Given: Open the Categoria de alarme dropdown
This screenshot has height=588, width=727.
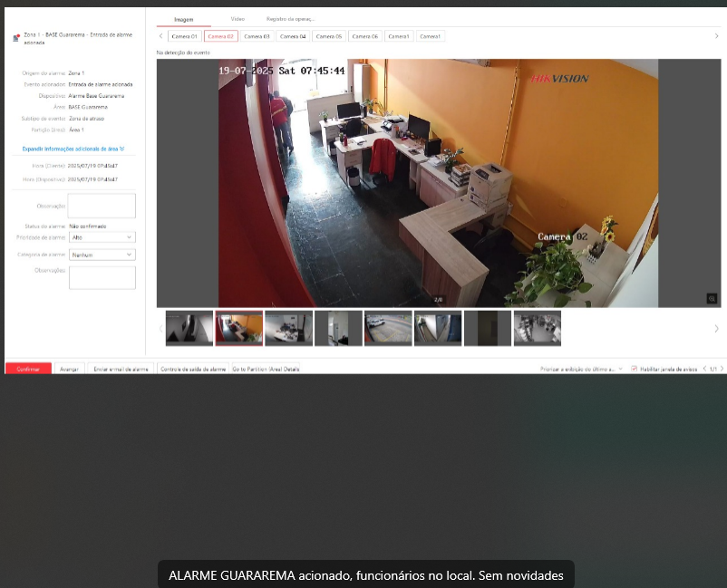Looking at the screenshot, I should pyautogui.click(x=102, y=255).
